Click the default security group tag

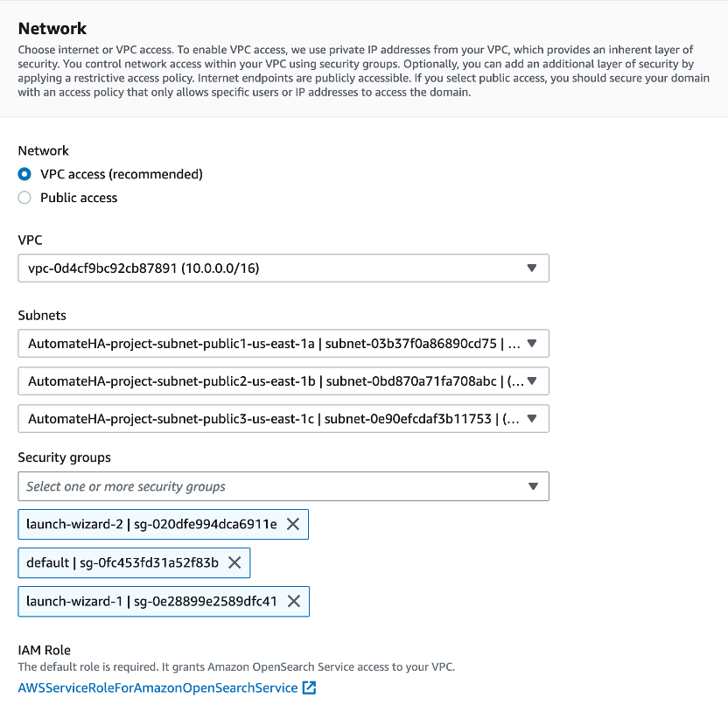(122, 562)
